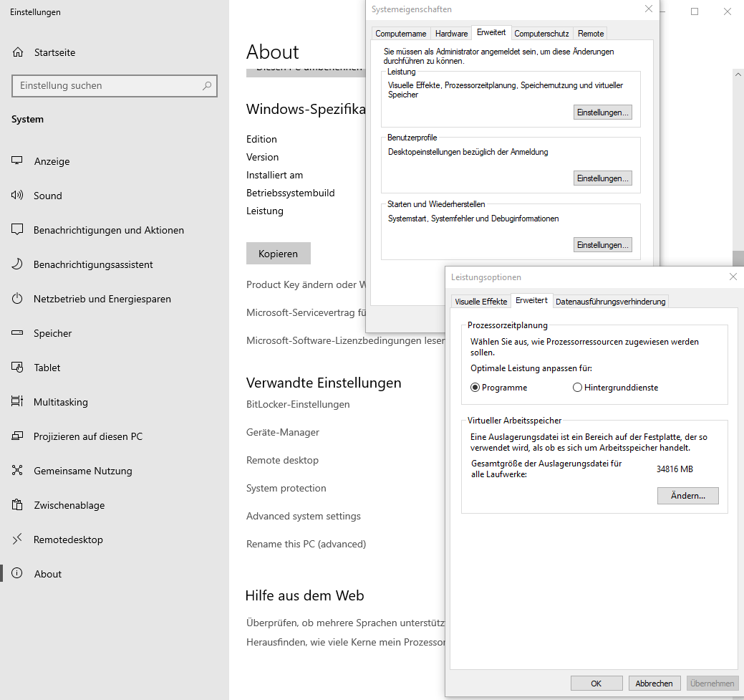Confirm with OK in Leistungsoptionen
Viewport: 744px width, 700px height.
[x=596, y=684]
